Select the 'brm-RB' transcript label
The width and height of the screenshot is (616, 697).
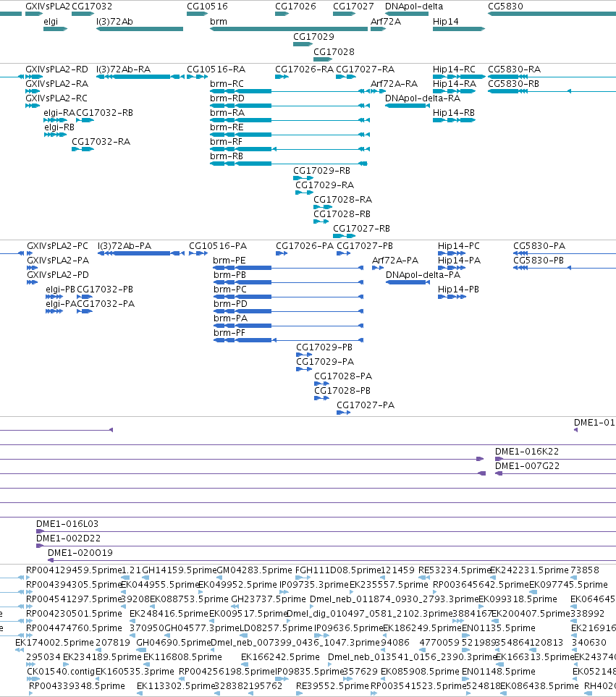point(227,156)
